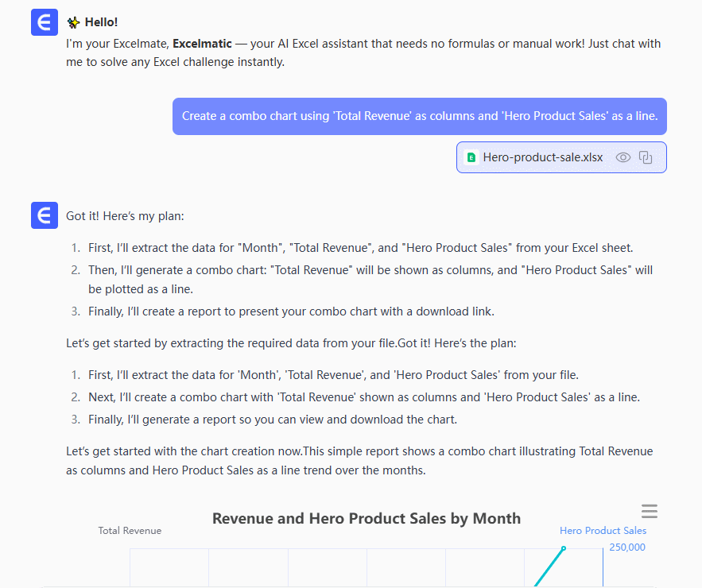
Task: Click the green Excel file icon
Action: coord(471,157)
